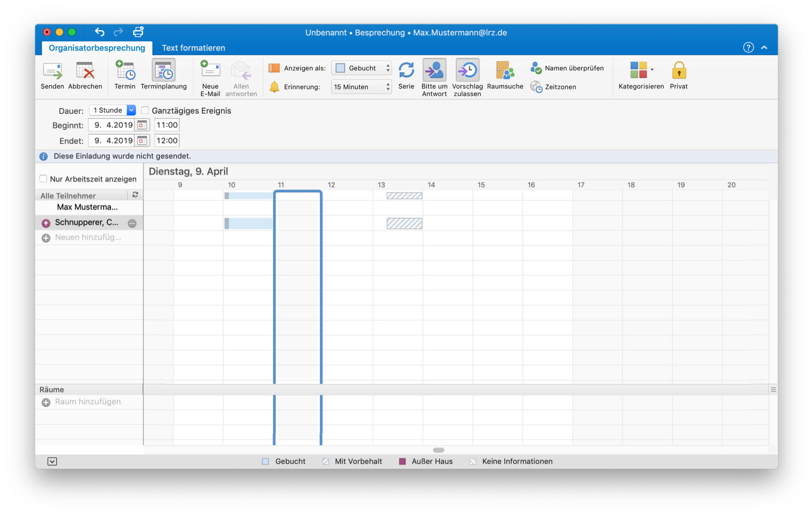Click Raum hinzufügen
This screenshot has width=812, height=515.
tap(88, 402)
